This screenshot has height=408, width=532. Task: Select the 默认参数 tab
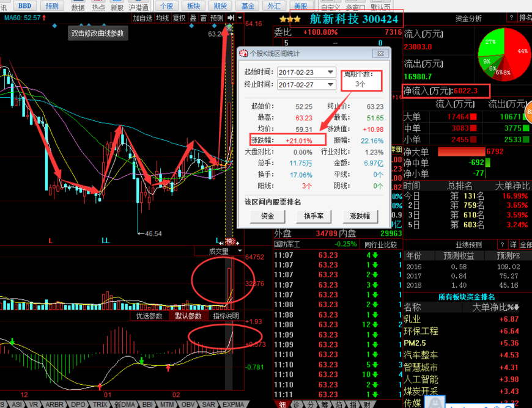(x=188, y=316)
